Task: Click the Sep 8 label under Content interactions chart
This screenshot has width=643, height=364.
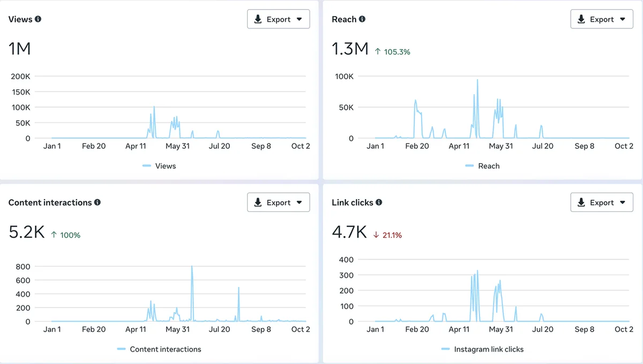Action: pyautogui.click(x=261, y=329)
